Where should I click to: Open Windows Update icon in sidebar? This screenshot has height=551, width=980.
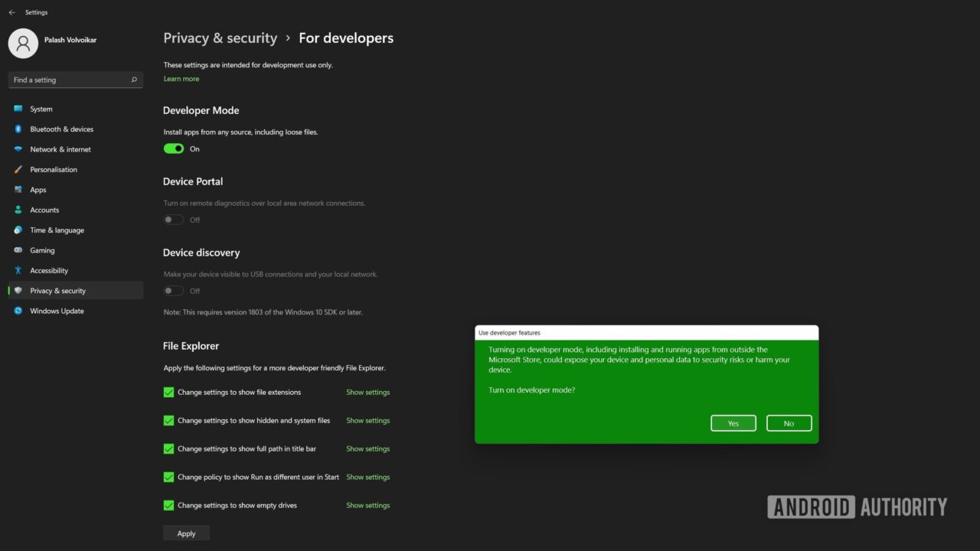[x=18, y=311]
